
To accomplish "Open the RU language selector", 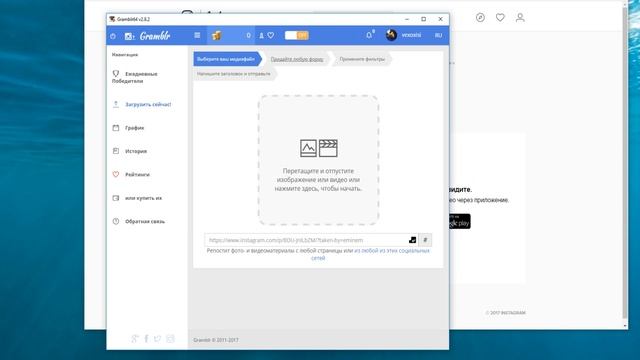I will coord(438,36).
